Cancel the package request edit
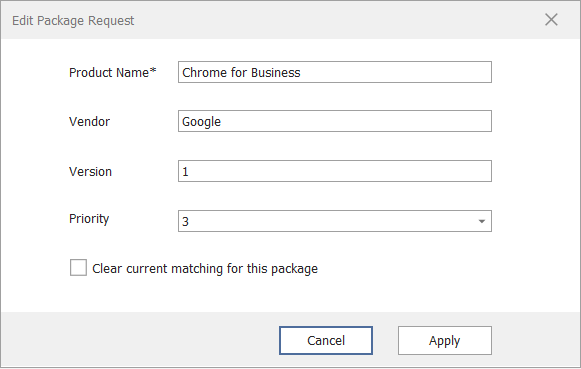The height and width of the screenshot is (369, 581). [326, 340]
